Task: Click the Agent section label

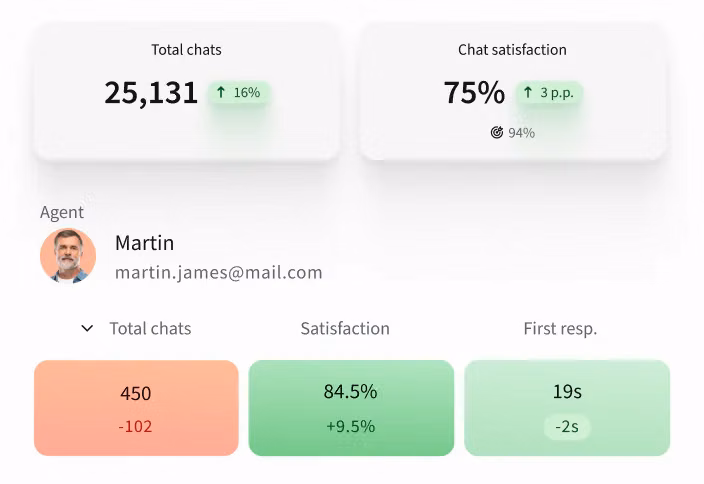Action: coord(62,212)
